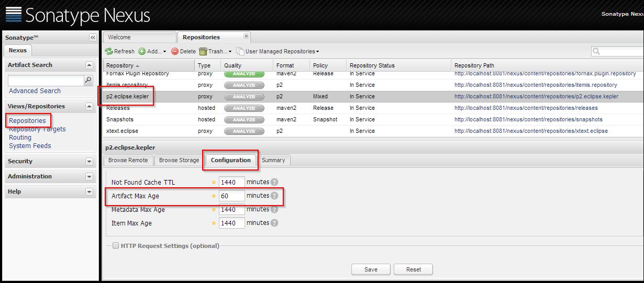Open the Browse Storage tab
The width and height of the screenshot is (644, 283).
pos(179,160)
